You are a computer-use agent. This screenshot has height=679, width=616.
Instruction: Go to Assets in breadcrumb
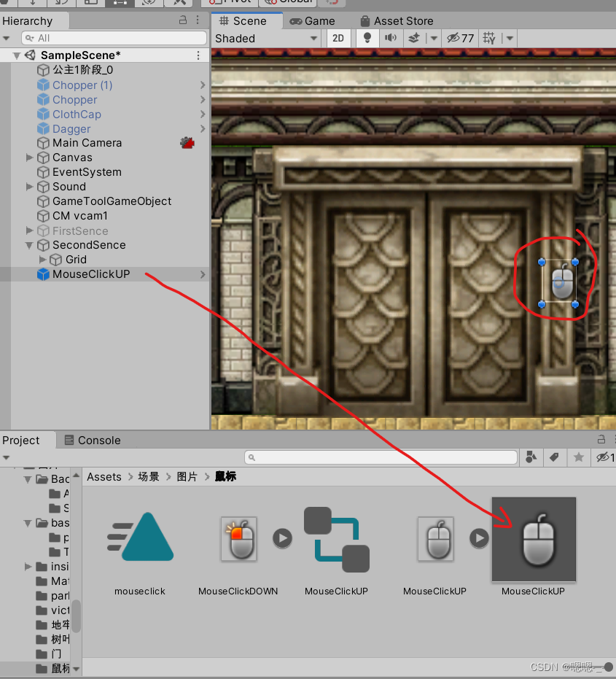(x=104, y=477)
